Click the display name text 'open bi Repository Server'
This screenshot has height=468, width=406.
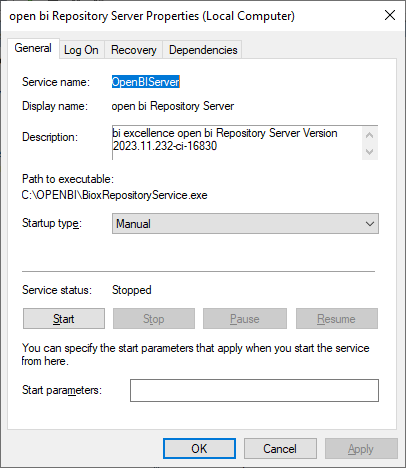[173, 106]
